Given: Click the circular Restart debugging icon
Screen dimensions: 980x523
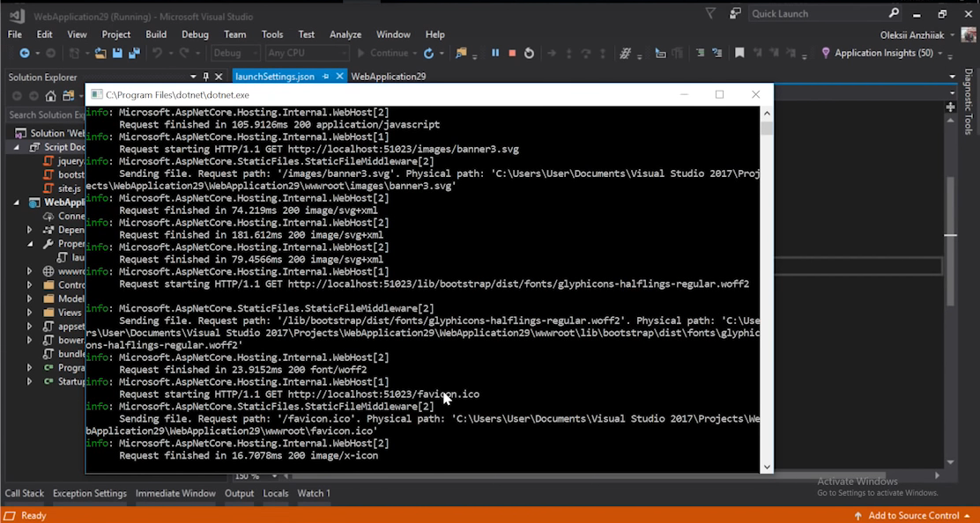Looking at the screenshot, I should click(x=529, y=54).
